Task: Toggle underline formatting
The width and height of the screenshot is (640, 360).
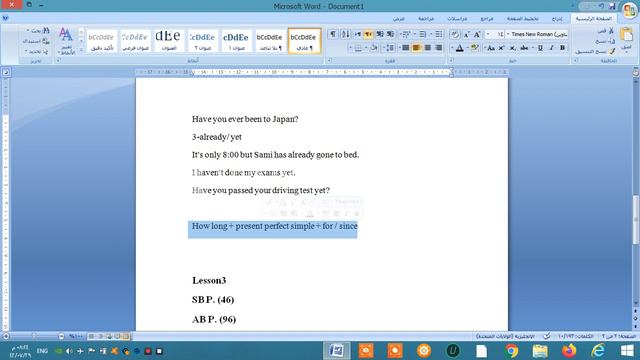Action: [x=540, y=48]
